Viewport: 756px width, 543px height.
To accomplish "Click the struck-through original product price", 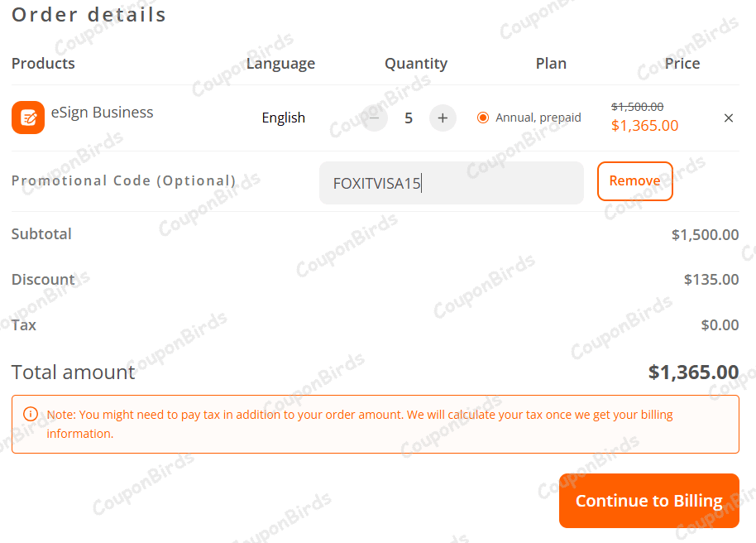I will click(637, 107).
